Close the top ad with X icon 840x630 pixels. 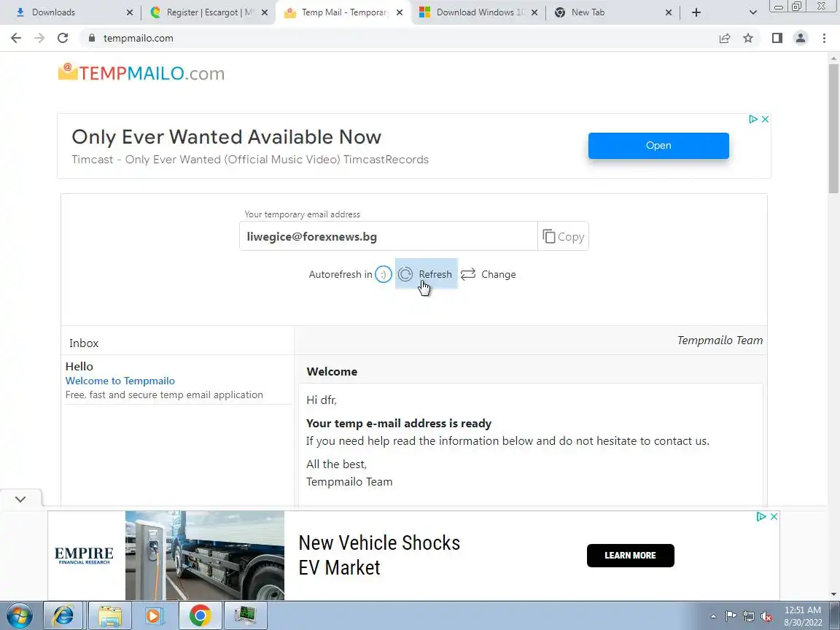[x=765, y=119]
